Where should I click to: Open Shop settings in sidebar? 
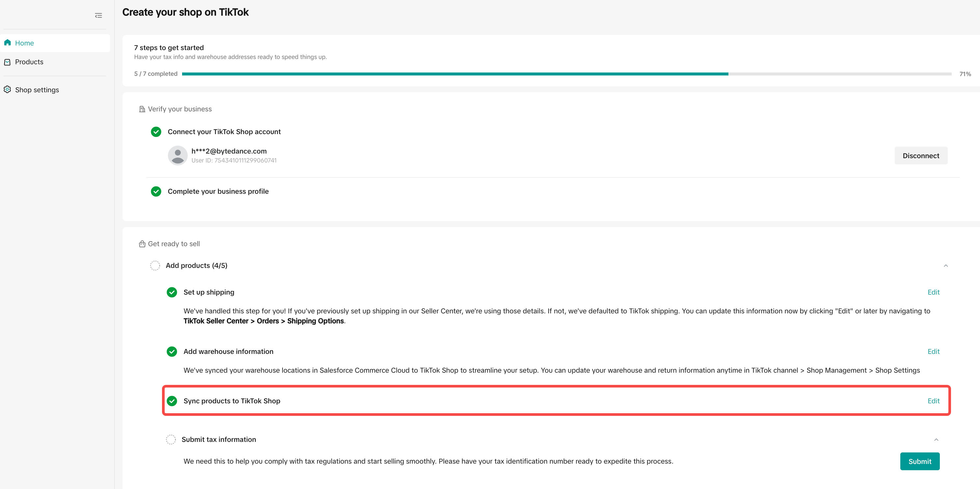[37, 90]
